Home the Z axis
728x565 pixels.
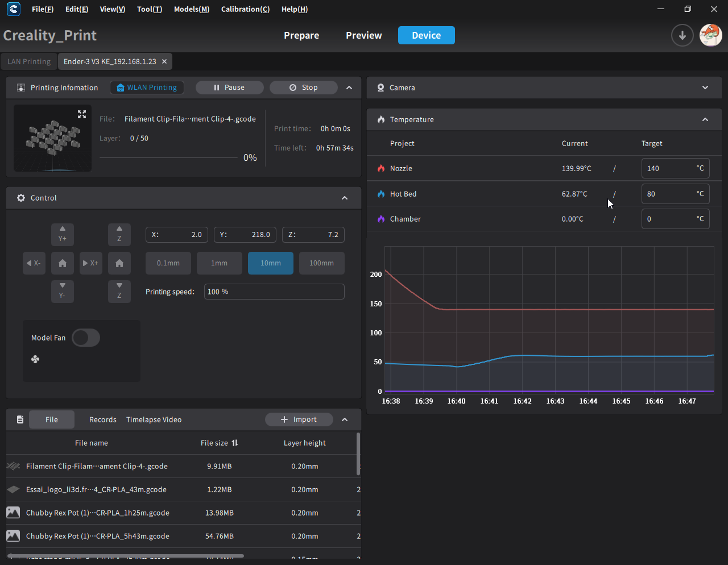point(119,263)
